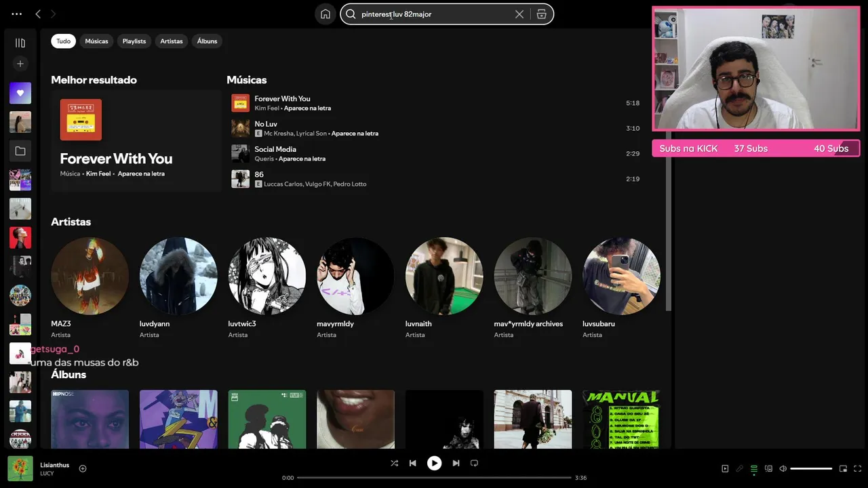Open artist luvnaith profile picture
The height and width of the screenshot is (488, 868).
444,276
